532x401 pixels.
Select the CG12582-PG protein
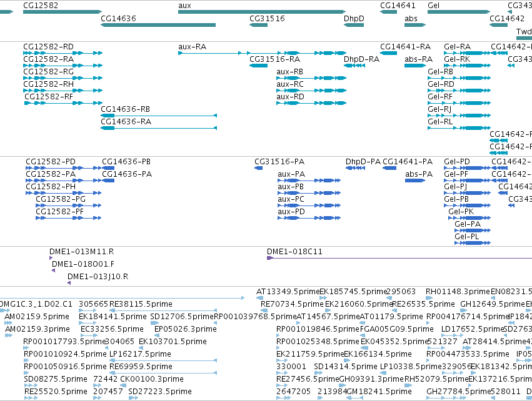coord(69,205)
